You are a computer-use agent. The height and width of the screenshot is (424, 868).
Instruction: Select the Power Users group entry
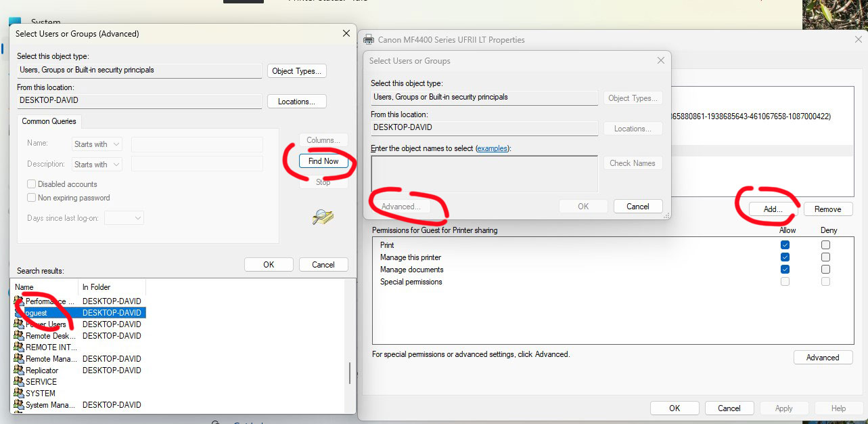point(47,324)
